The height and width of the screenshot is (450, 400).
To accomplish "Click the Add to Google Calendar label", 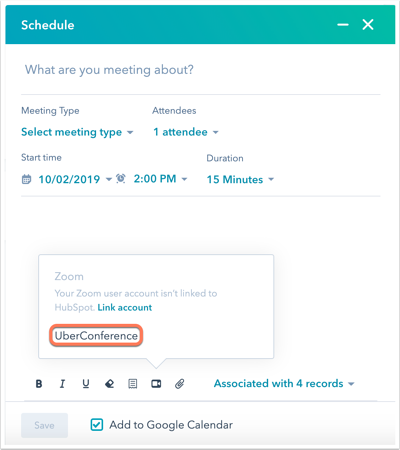I will [171, 425].
